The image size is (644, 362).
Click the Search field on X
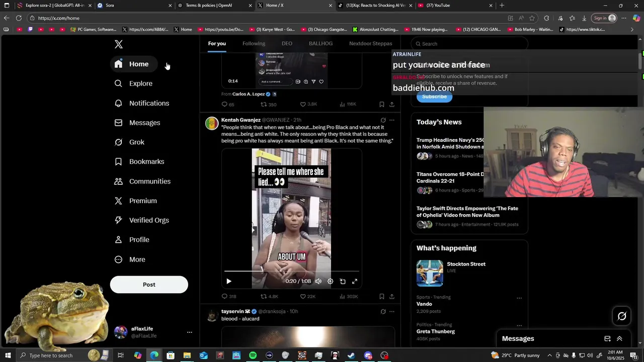point(469,44)
